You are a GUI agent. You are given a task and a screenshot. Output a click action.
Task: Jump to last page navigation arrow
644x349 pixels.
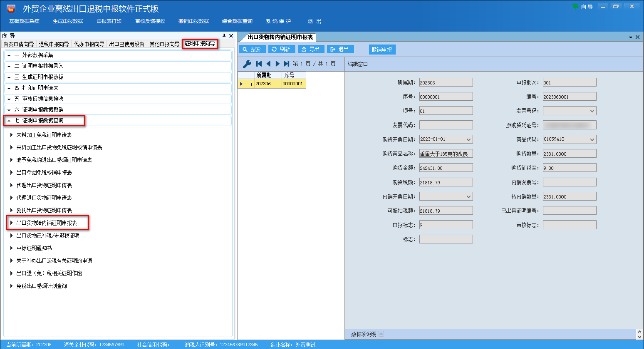click(x=286, y=64)
